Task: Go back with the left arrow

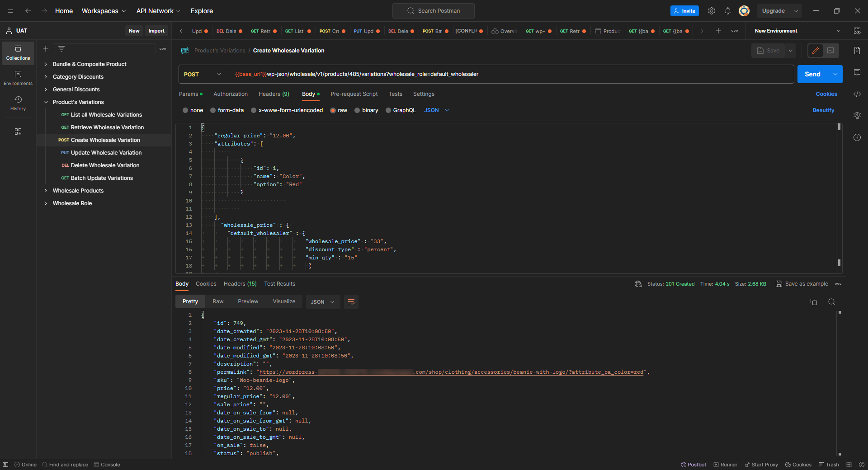Action: (x=28, y=11)
